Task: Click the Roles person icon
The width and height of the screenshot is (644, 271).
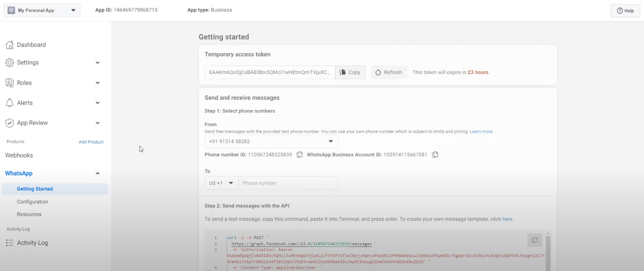Action: pyautogui.click(x=10, y=83)
